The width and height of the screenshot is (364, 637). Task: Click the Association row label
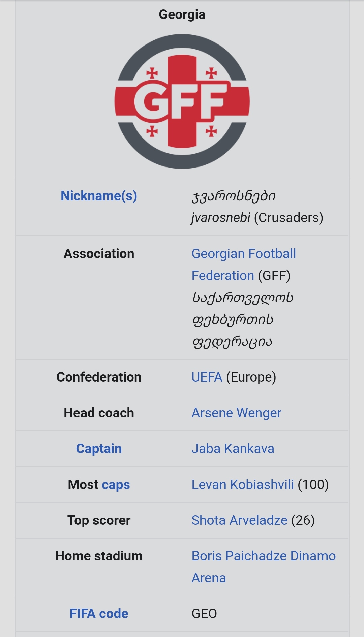[99, 254]
